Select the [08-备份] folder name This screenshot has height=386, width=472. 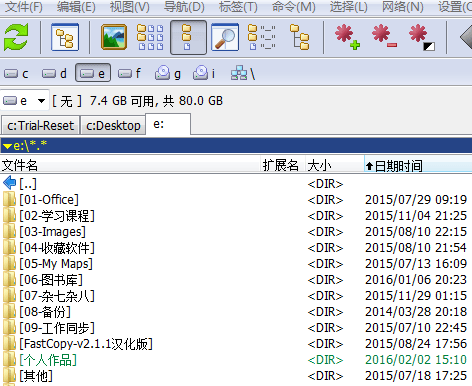coord(45,312)
